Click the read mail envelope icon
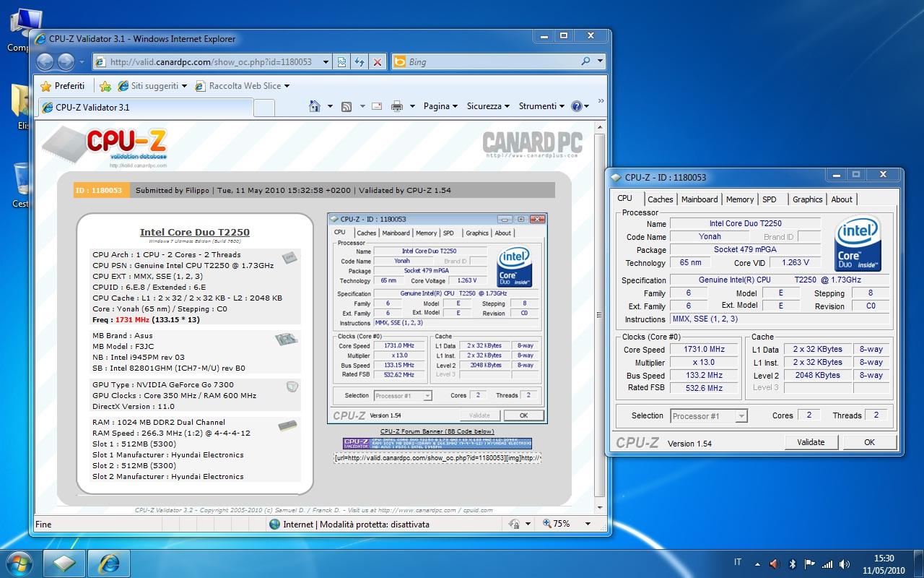This screenshot has width=924, height=578. point(376,106)
